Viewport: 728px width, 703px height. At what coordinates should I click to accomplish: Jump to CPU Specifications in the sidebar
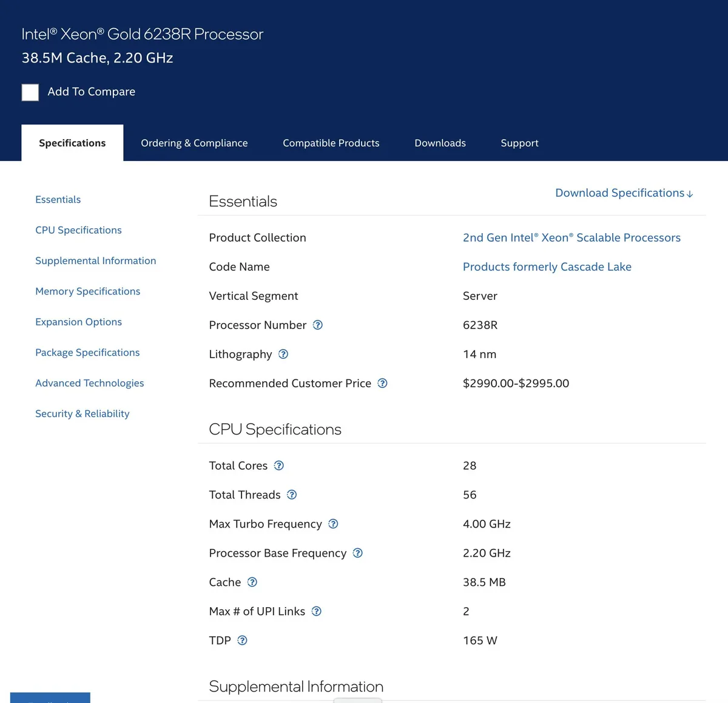tap(78, 230)
